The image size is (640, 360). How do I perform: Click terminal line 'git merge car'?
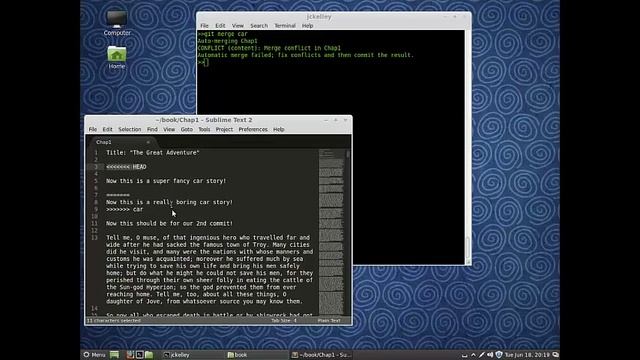tap(223, 34)
